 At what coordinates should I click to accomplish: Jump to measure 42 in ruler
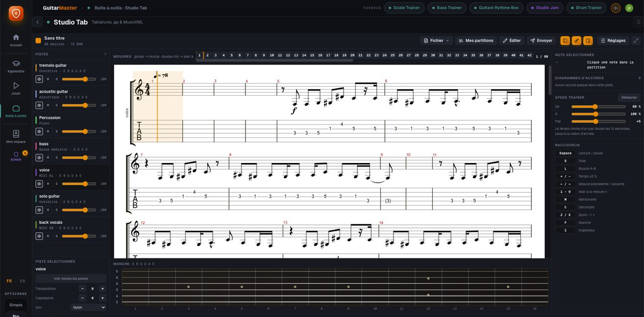click(529, 55)
